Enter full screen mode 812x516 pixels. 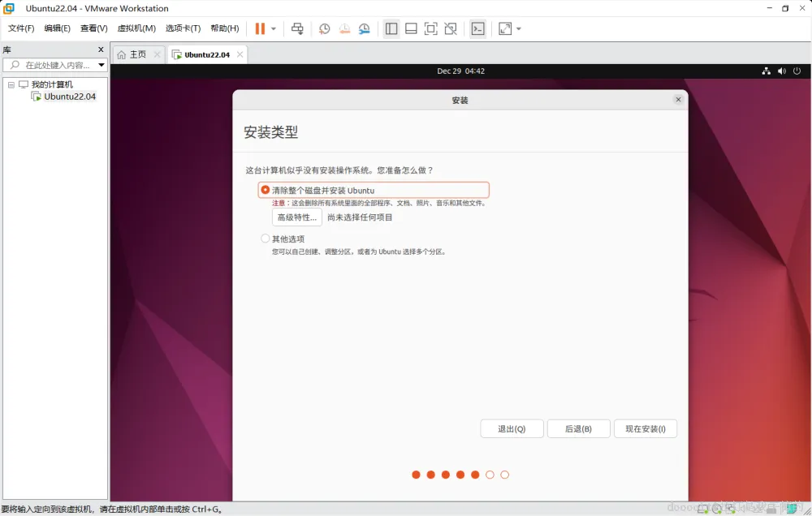coord(431,29)
